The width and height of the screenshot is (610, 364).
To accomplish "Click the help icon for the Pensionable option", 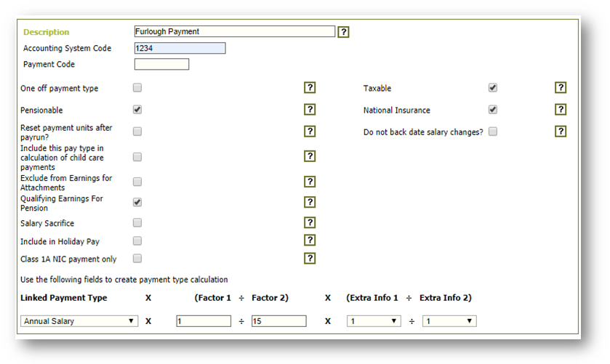I will [310, 110].
